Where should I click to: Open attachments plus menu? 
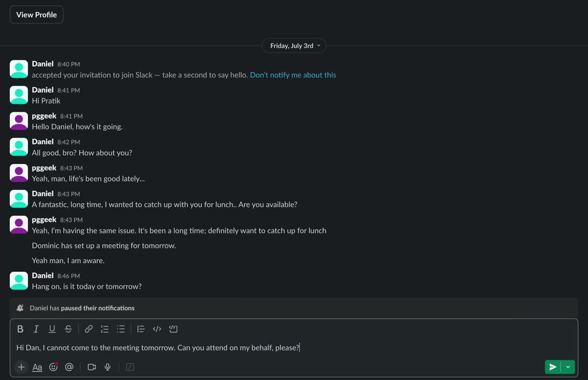[21, 367]
